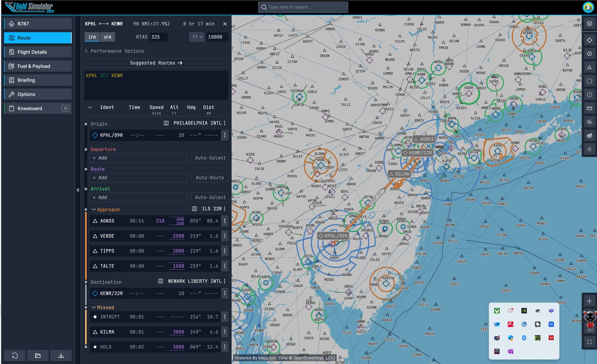Click the download flight plan icon
597x364 pixels.
pyautogui.click(x=61, y=356)
